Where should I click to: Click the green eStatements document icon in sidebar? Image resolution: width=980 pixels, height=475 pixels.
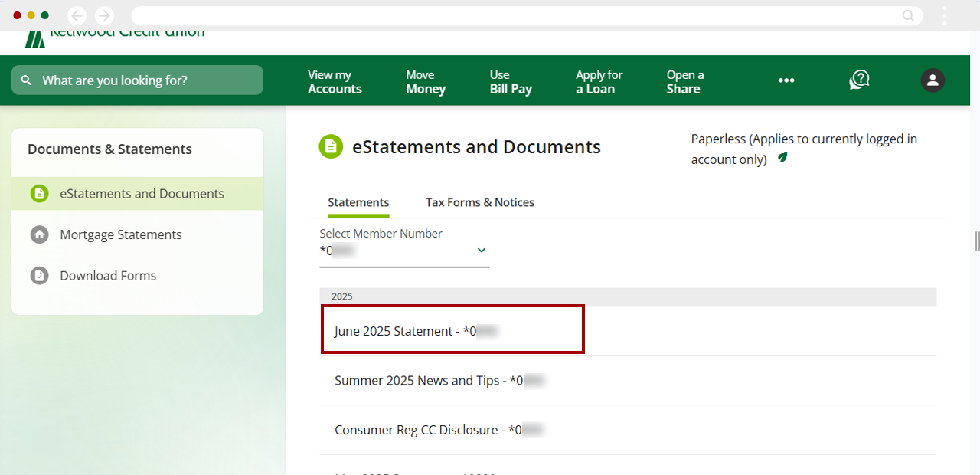[39, 194]
